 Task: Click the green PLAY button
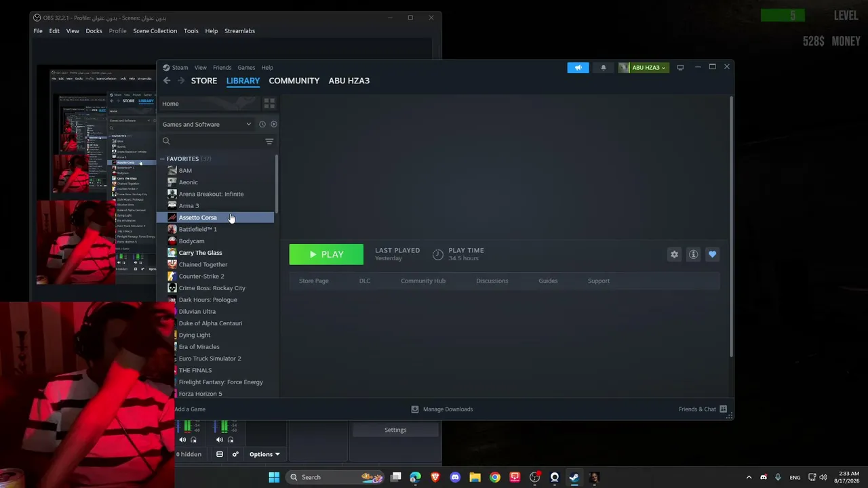[x=326, y=254]
